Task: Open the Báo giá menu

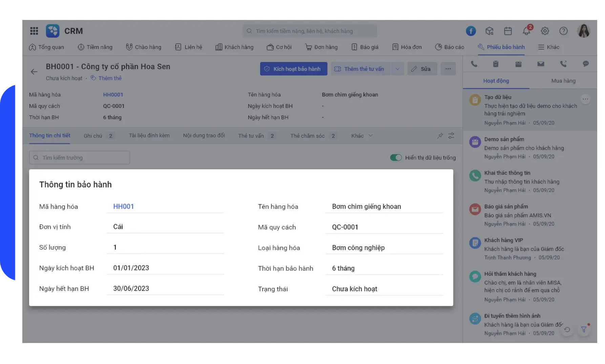Action: click(365, 47)
